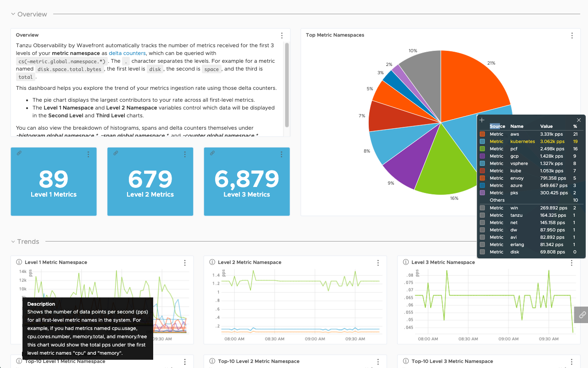Image resolution: width=588 pixels, height=368 pixels.
Task: Close the pie chart legend popup
Action: tap(579, 120)
